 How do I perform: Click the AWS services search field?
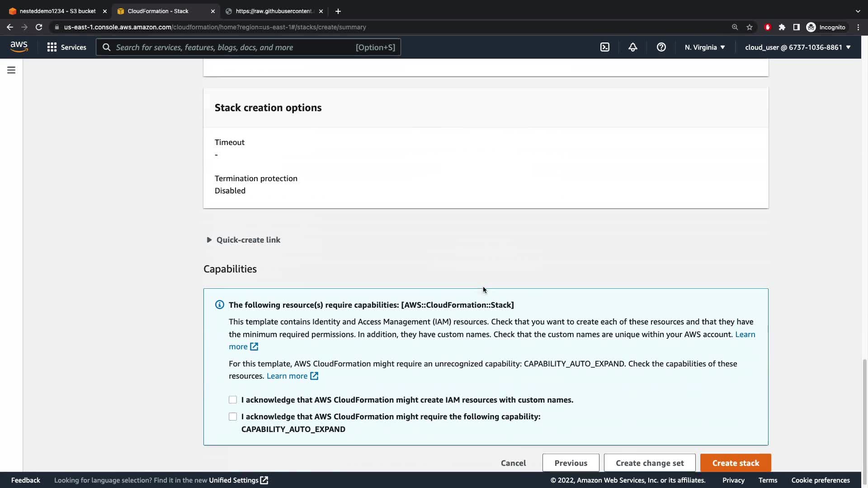click(x=235, y=47)
